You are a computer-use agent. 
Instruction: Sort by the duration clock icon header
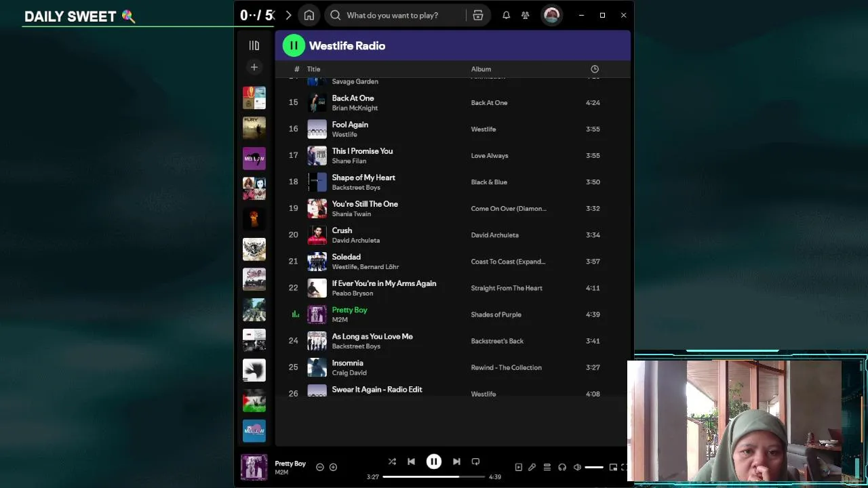595,69
